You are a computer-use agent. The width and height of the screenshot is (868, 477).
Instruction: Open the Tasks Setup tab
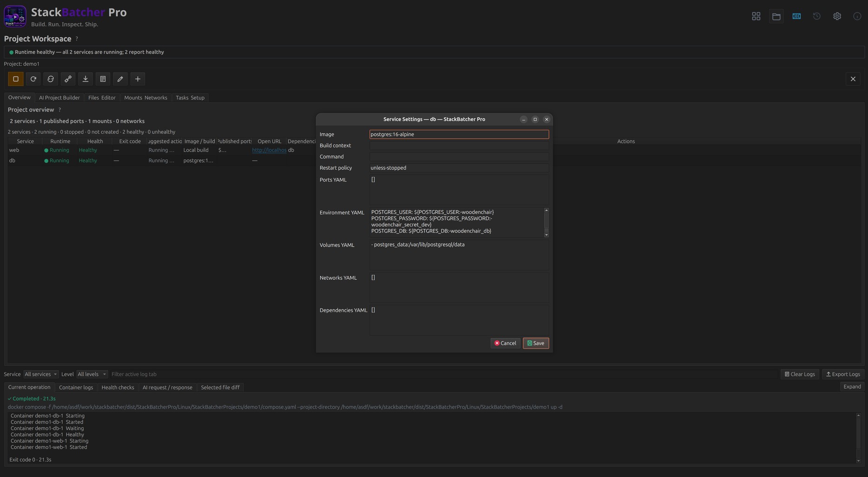click(190, 98)
